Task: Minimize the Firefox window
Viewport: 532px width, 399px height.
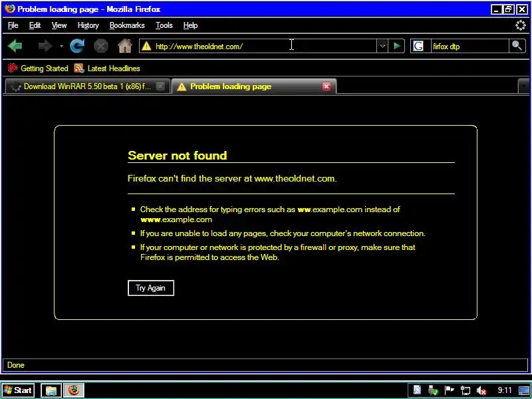Action: [496, 9]
